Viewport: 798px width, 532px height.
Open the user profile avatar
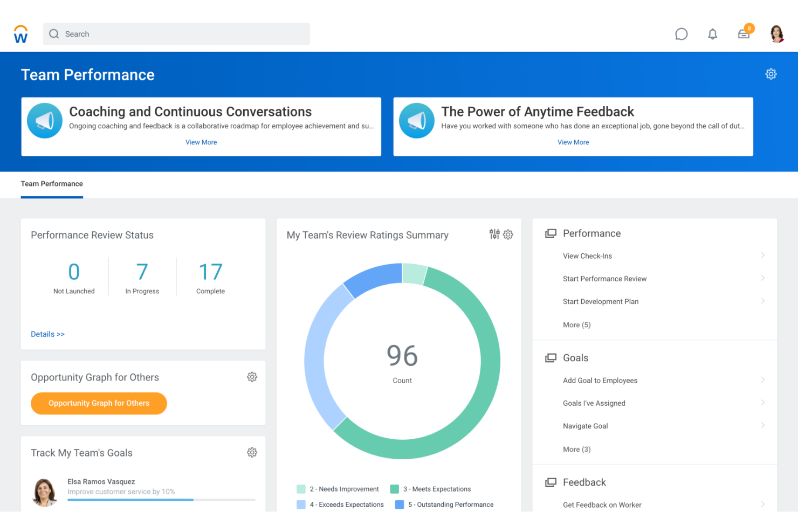tap(777, 34)
